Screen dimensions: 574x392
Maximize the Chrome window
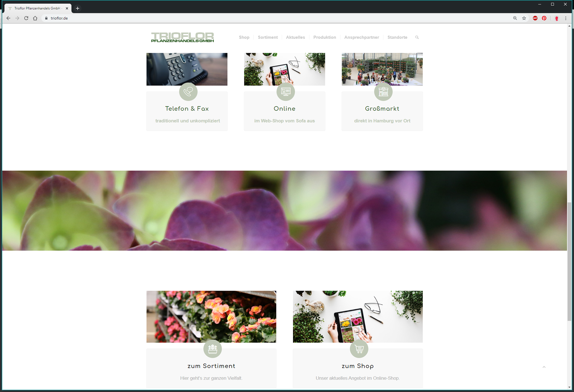[x=552, y=4]
